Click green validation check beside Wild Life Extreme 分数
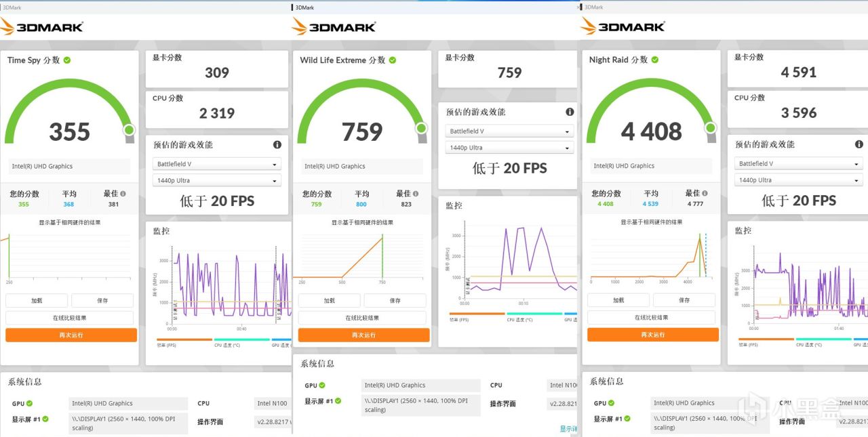The width and height of the screenshot is (868, 437). [393, 60]
